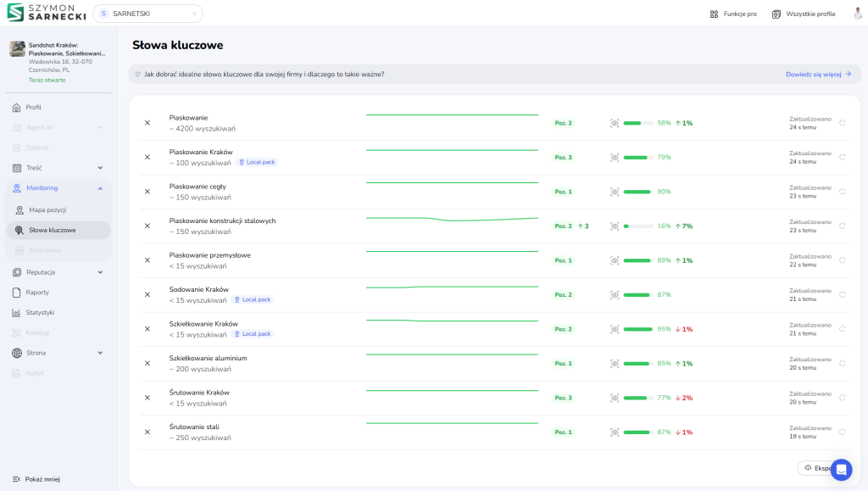The width and height of the screenshot is (868, 491).
Task: Open the SARNETSKI account dropdown
Action: tap(147, 14)
